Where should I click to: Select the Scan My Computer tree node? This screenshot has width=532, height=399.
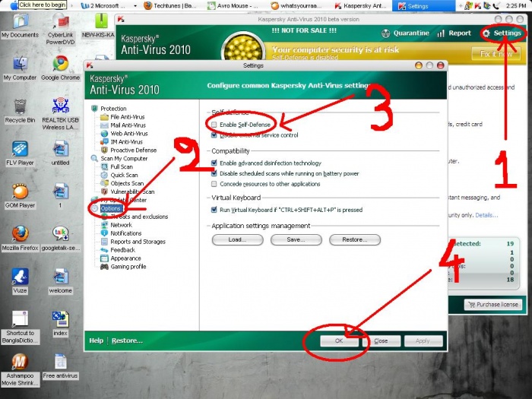pos(124,158)
